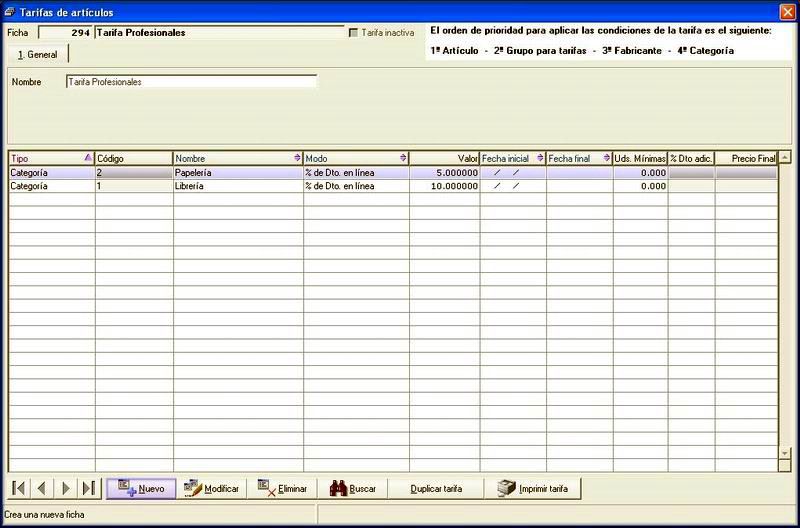Click the Duplicar tarifa button
The height and width of the screenshot is (528, 800).
pyautogui.click(x=436, y=488)
